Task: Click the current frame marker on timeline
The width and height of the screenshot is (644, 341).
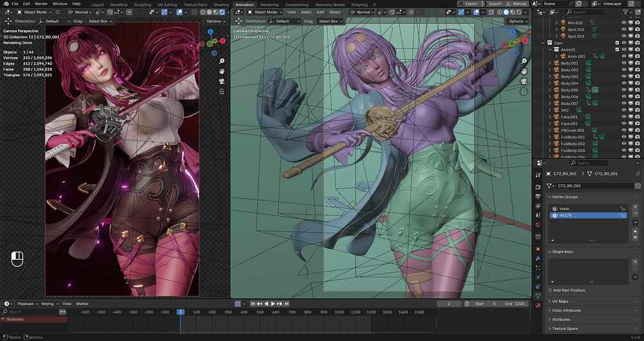Action: [x=180, y=312]
